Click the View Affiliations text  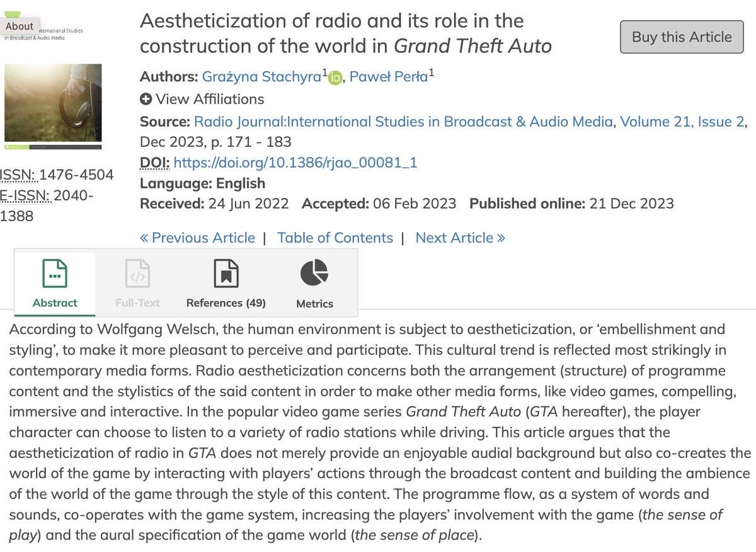click(210, 99)
